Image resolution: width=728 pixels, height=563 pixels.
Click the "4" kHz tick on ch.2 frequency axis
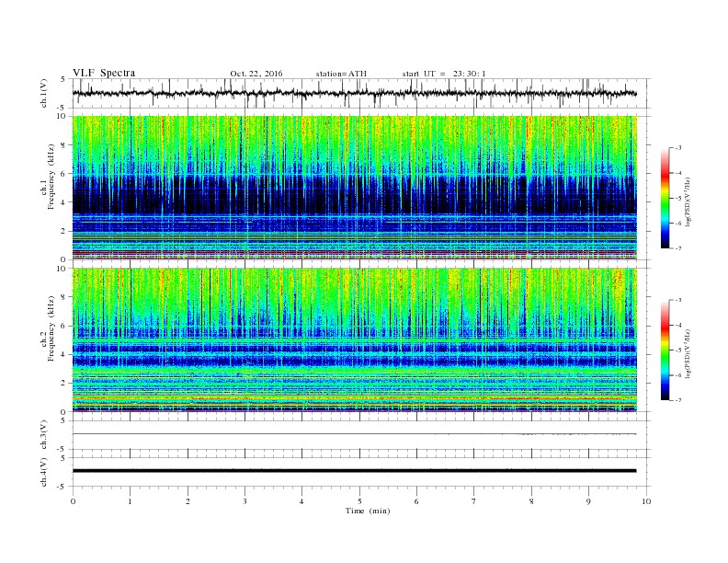click(x=63, y=354)
